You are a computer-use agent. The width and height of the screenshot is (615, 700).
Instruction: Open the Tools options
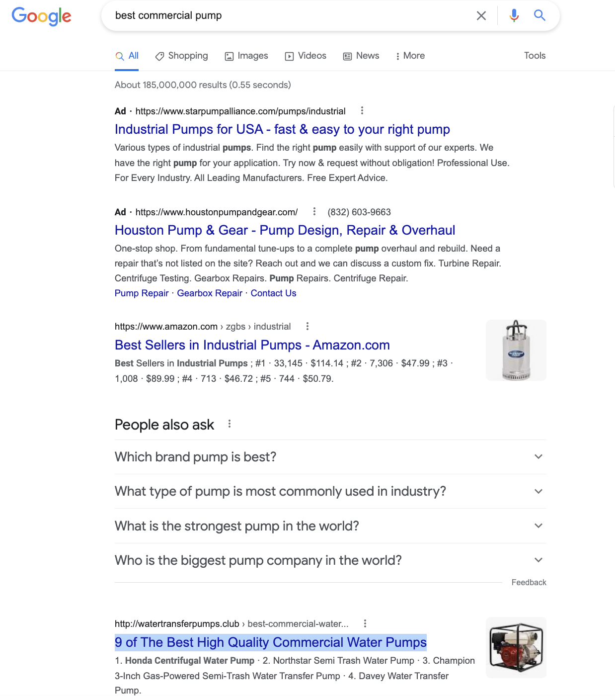click(535, 56)
